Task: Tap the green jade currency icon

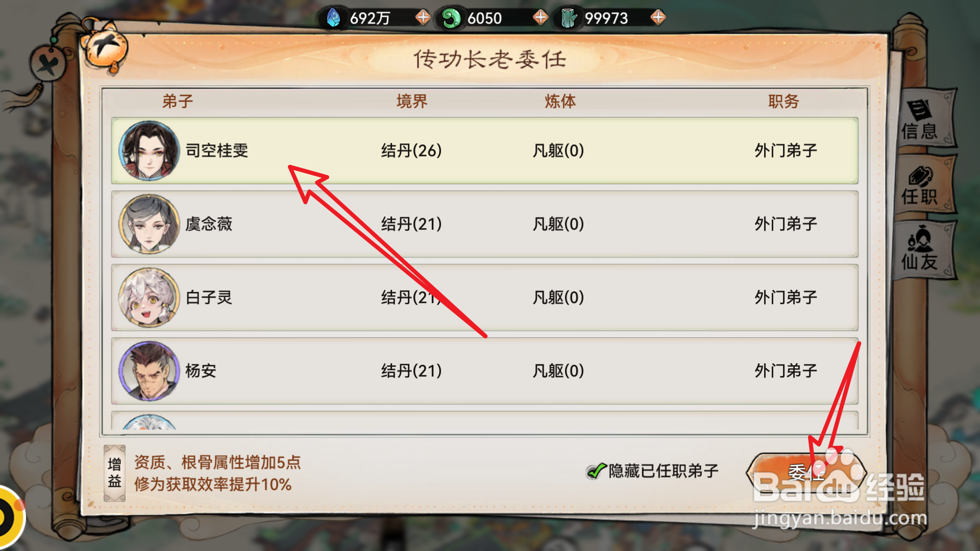Action: pyautogui.click(x=451, y=18)
